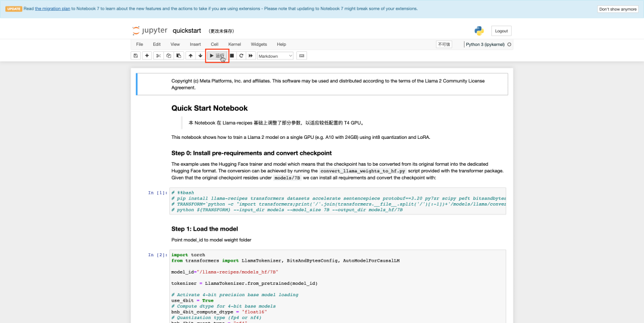Image resolution: width=644 pixels, height=323 pixels.
Task: Click the tokenizer from_pretrained line
Action: (244, 283)
